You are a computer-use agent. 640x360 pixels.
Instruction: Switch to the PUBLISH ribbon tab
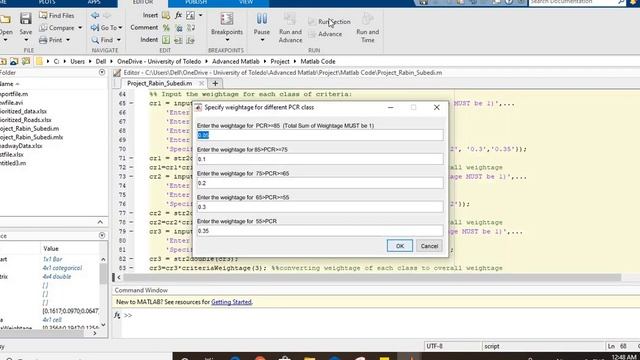coord(196,2)
